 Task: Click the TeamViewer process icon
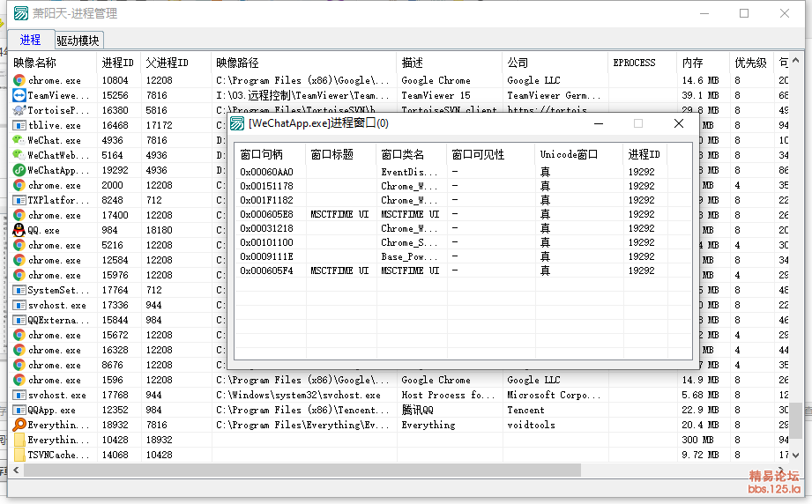tap(19, 95)
